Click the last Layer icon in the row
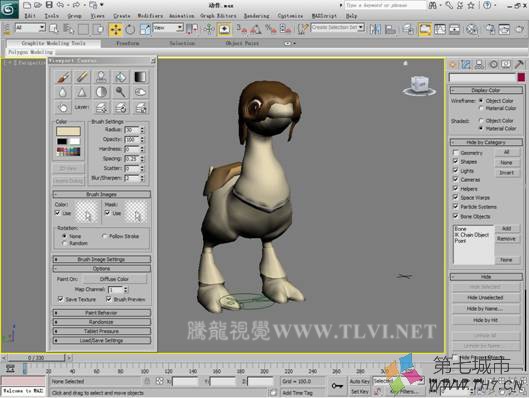The width and height of the screenshot is (529, 398). coord(140,108)
